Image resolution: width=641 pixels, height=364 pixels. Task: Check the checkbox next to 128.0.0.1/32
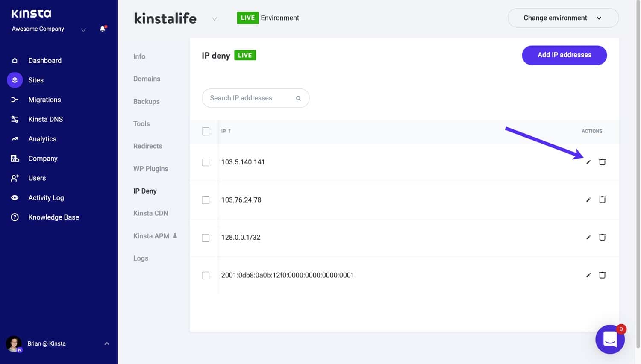206,238
